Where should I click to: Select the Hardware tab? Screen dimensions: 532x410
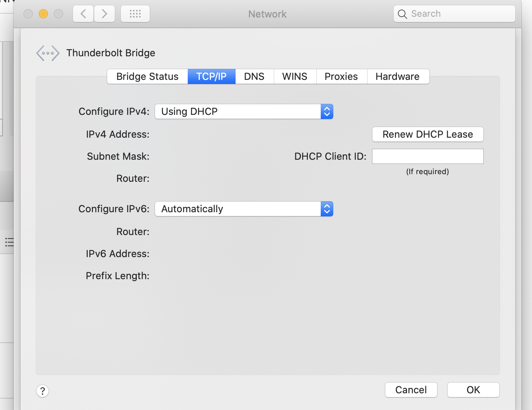tap(397, 76)
